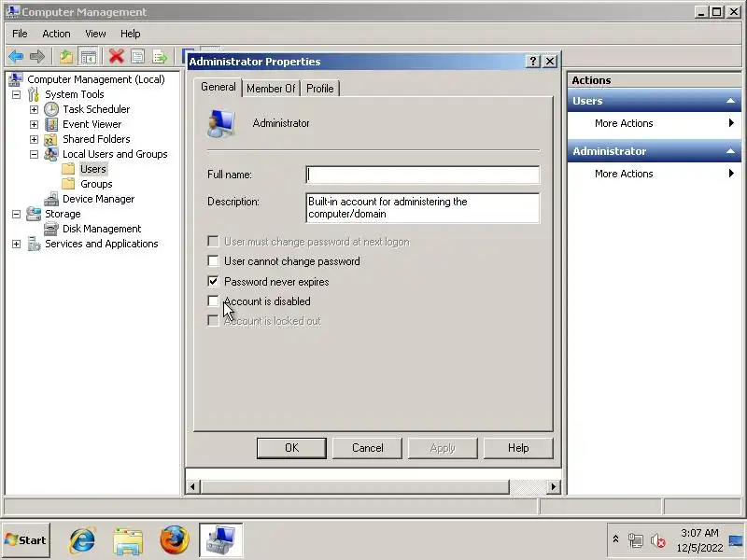The height and width of the screenshot is (560, 747).
Task: Click the Forward arrow toolbar icon
Action: 37,57
